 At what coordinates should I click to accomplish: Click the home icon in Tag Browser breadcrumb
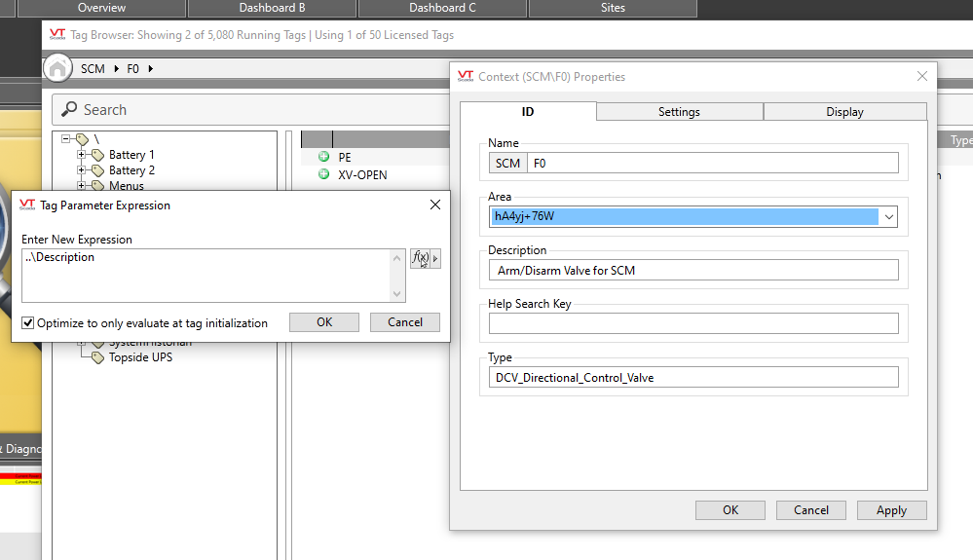coord(58,68)
